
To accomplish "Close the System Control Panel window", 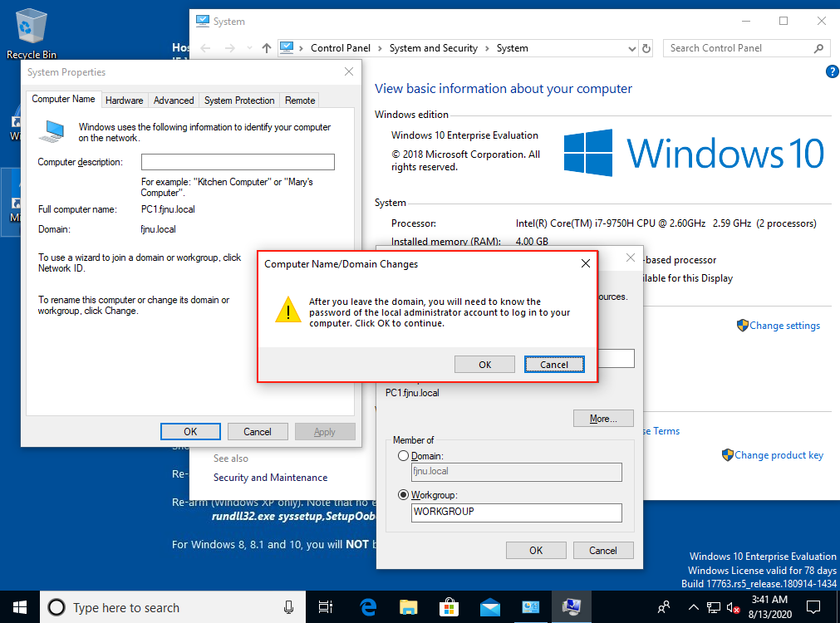I will (x=821, y=21).
